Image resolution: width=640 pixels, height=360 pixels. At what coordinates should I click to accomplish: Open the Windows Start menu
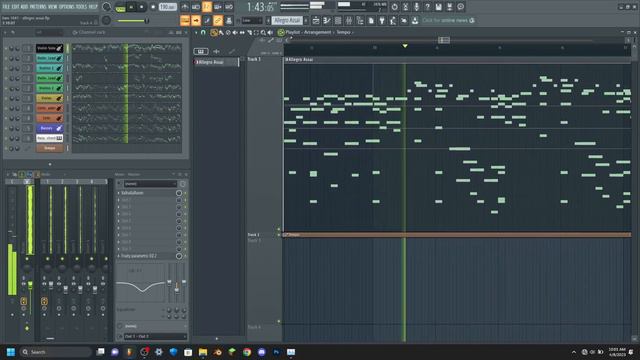(x=11, y=352)
